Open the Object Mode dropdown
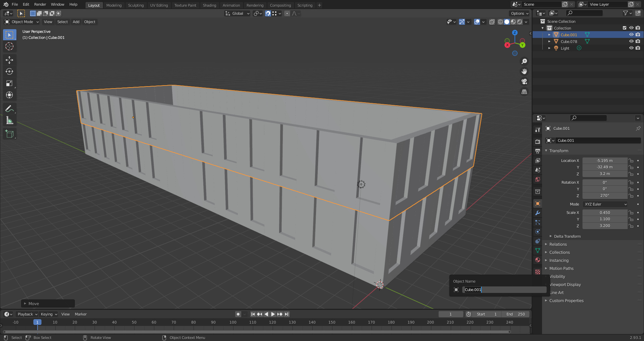The width and height of the screenshot is (644, 341). click(22, 22)
